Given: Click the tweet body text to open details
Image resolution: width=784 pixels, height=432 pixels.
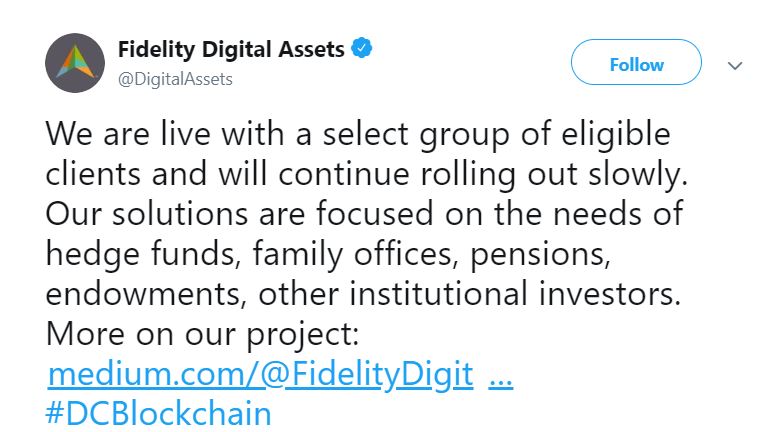Looking at the screenshot, I should 366,214.
